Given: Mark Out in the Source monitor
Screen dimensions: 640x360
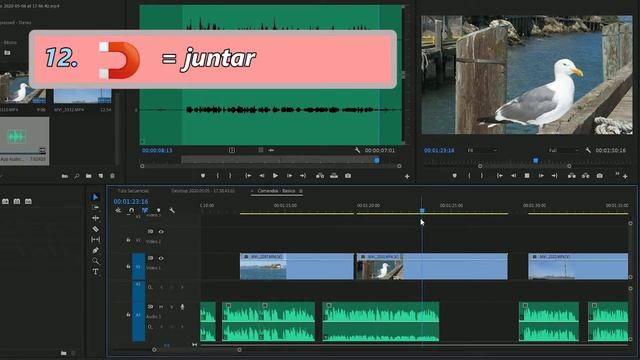Looking at the screenshot, I should tap(230, 176).
